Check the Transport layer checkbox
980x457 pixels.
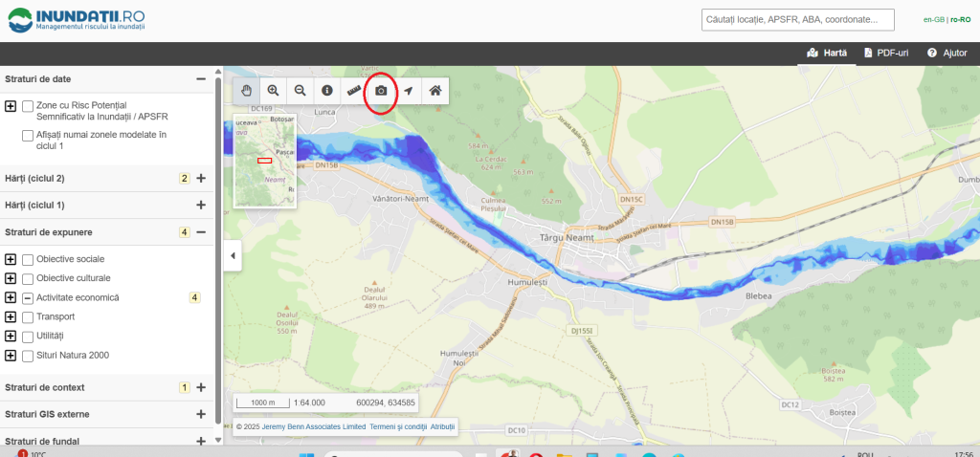(28, 317)
